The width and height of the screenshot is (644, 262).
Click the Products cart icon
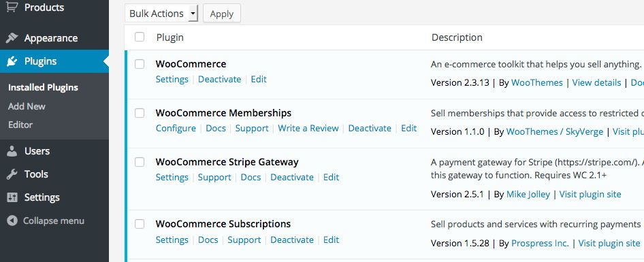click(12, 7)
